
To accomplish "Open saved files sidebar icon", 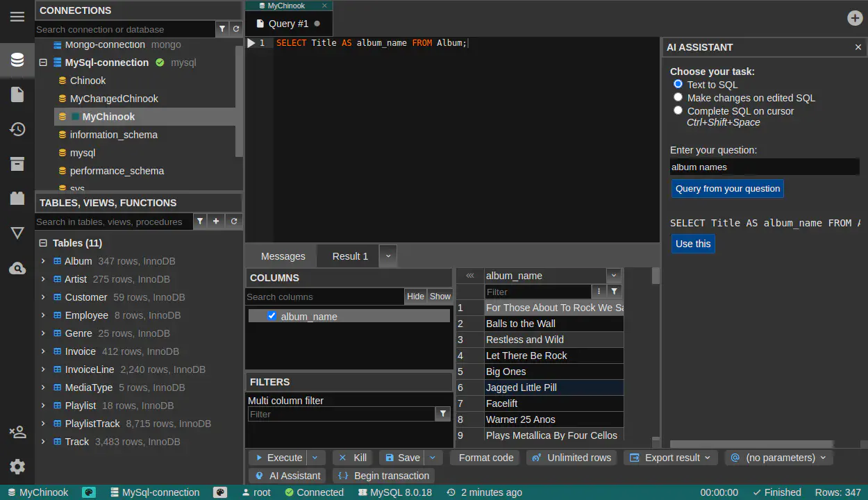I will (17, 94).
